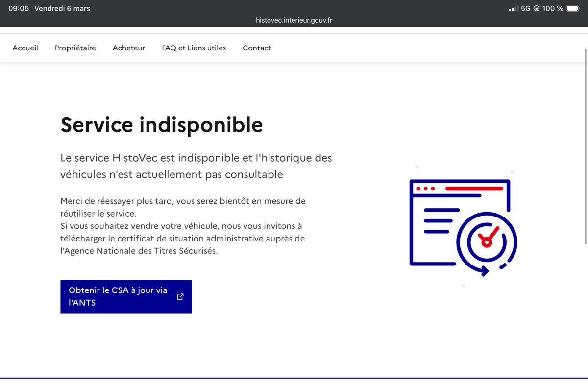Click the vertical scrollbar on the right edge

[586, 147]
